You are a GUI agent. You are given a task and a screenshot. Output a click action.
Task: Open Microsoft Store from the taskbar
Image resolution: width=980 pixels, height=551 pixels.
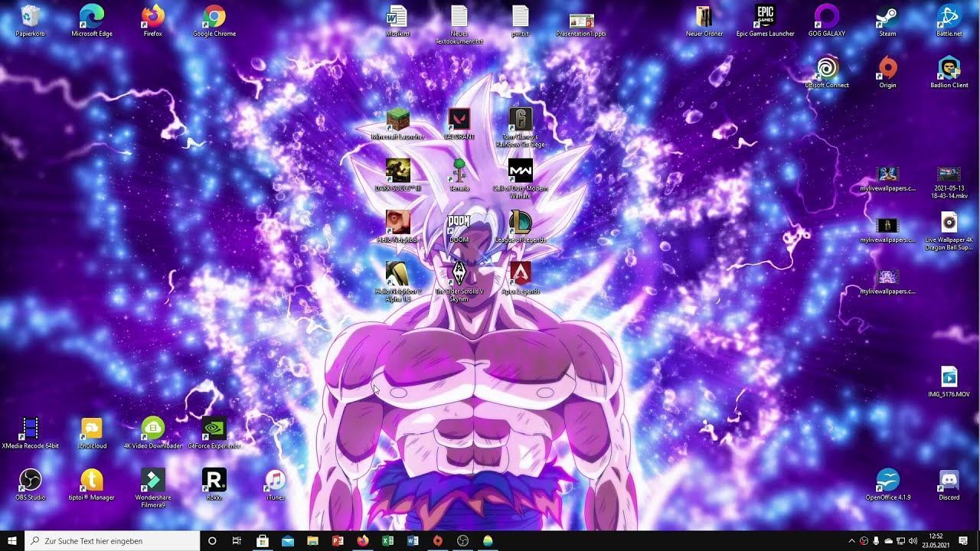click(x=263, y=541)
